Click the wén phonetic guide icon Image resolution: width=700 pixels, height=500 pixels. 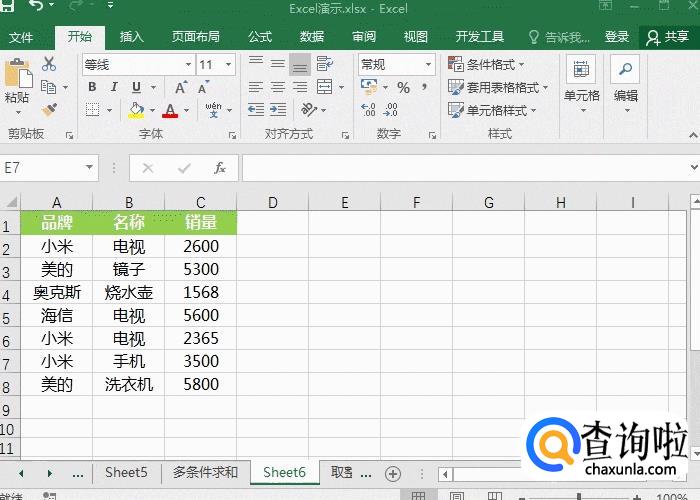click(x=213, y=109)
